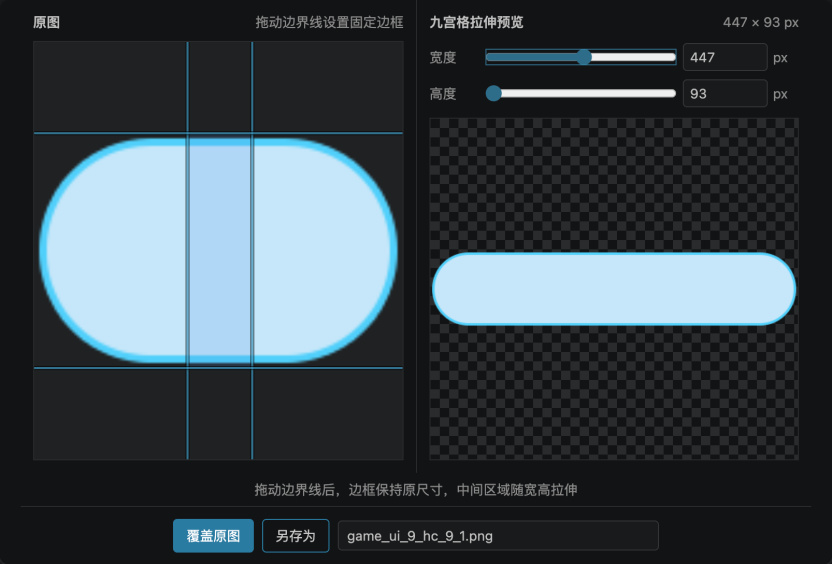Select the left vertical border guide line

coord(187,250)
